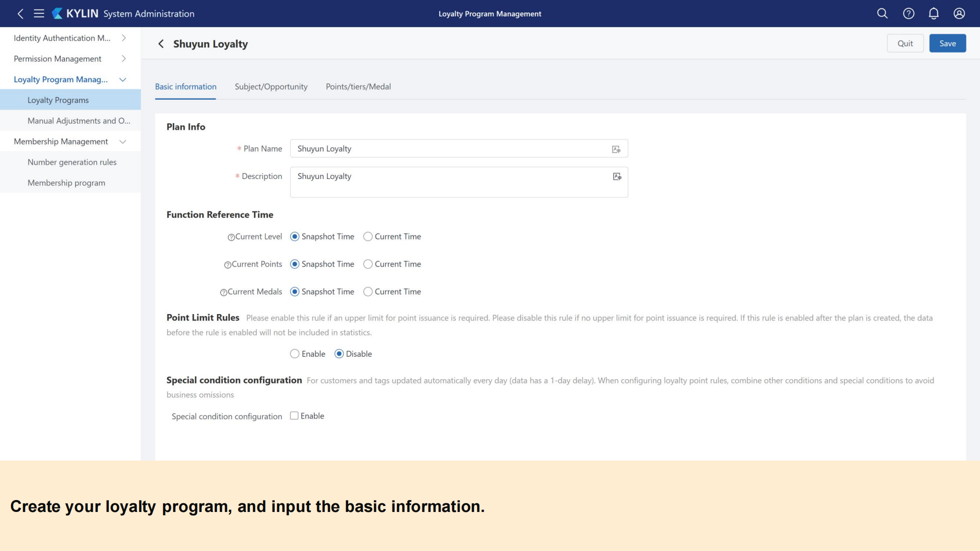
Task: Click Permission Management menu label
Action: (x=57, y=59)
